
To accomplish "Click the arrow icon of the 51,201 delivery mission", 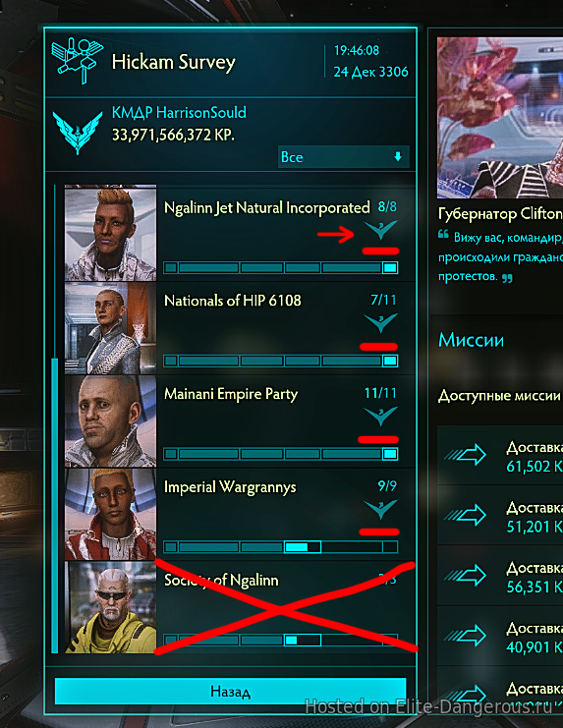I will [466, 515].
